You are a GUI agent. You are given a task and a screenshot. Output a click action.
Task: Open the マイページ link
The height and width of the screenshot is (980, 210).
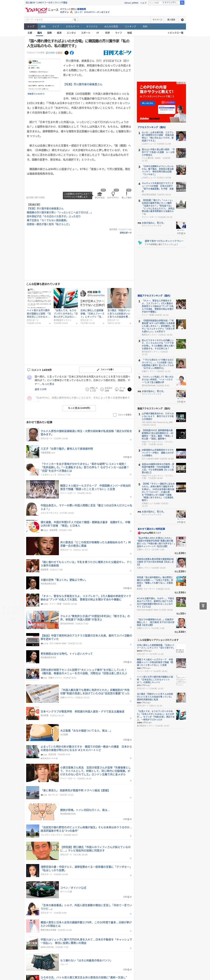157,20
